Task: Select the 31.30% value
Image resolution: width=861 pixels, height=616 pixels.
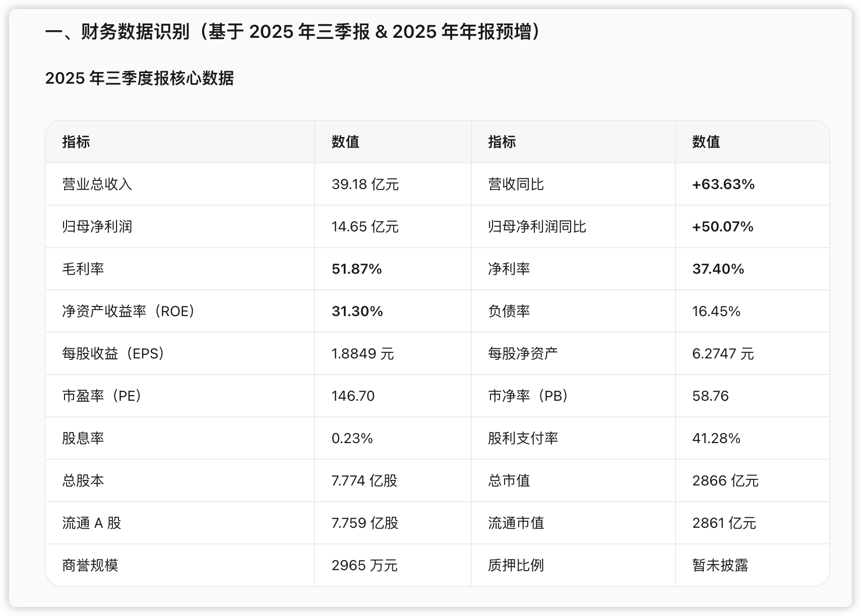Action: click(x=357, y=311)
